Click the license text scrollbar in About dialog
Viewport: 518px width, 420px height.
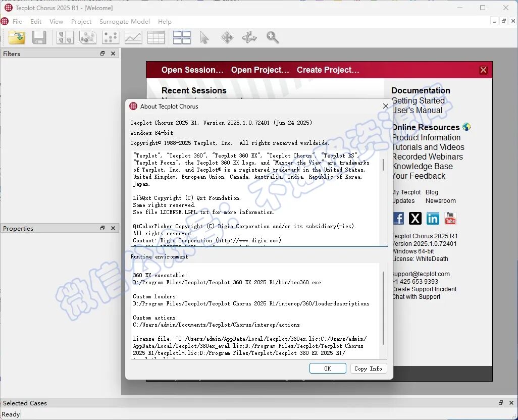[383, 165]
